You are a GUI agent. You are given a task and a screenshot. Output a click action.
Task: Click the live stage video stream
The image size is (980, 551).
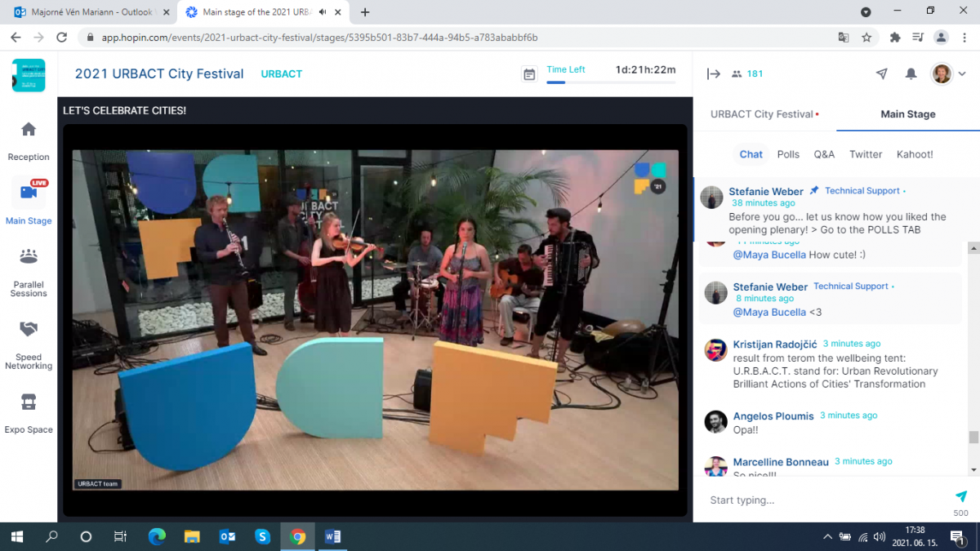click(376, 320)
